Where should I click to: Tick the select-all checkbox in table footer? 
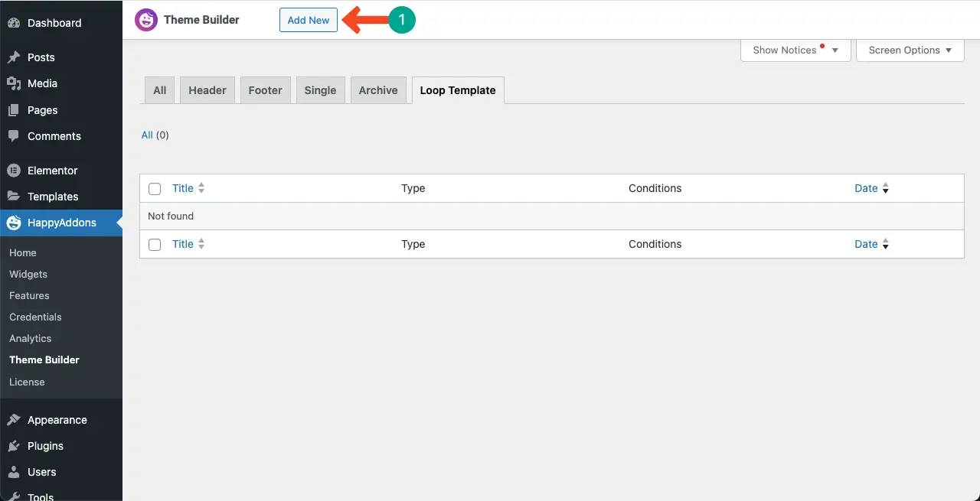click(x=155, y=245)
